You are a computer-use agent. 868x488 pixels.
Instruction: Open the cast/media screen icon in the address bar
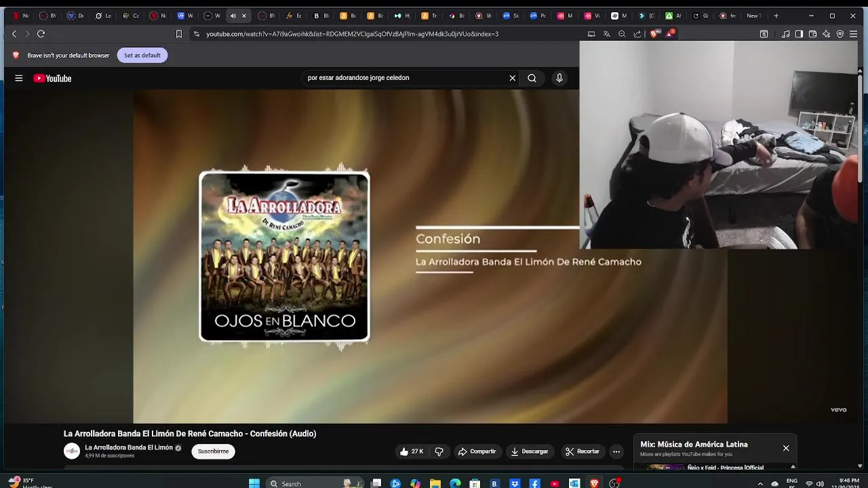click(591, 34)
